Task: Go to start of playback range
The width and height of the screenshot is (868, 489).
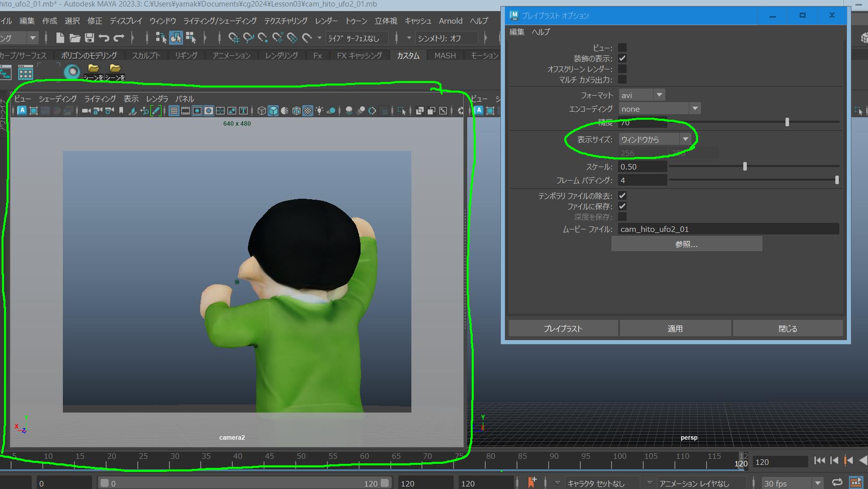Action: click(x=820, y=460)
